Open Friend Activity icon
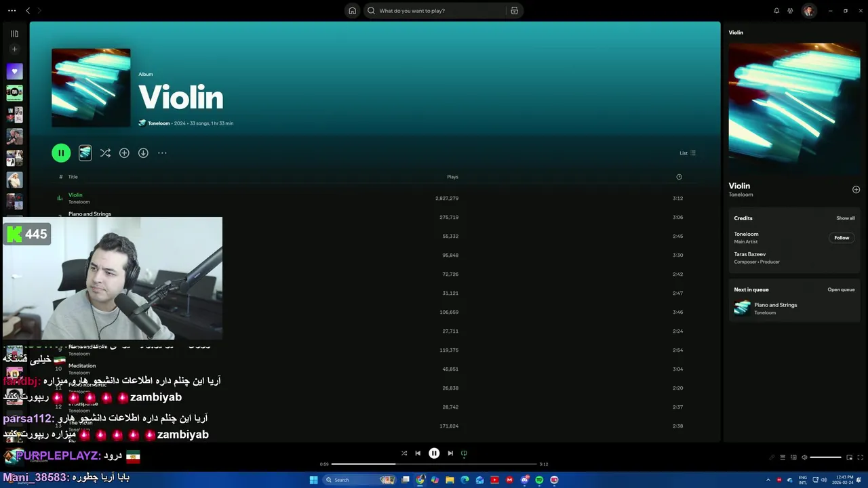Image resolution: width=868 pixels, height=488 pixels. (790, 11)
